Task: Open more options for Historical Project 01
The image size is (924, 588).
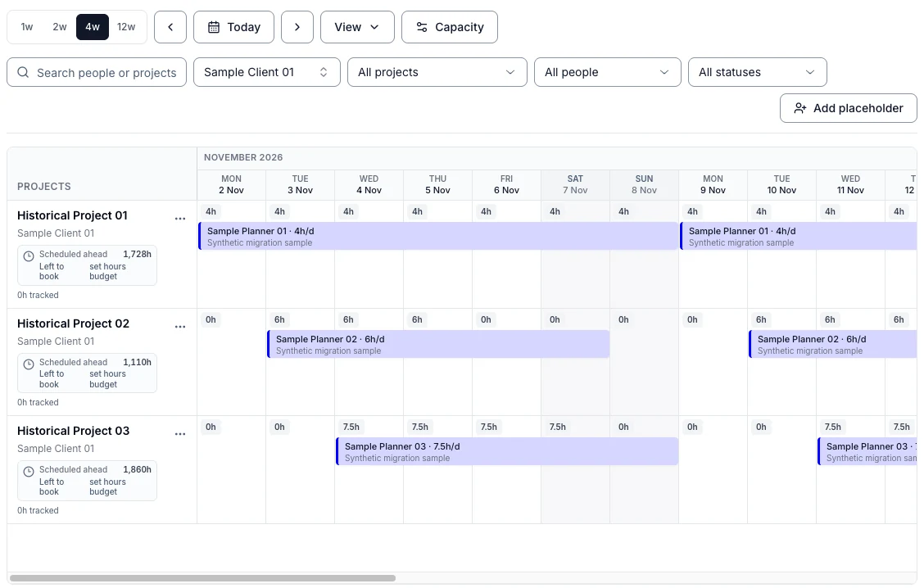Action: (x=180, y=219)
